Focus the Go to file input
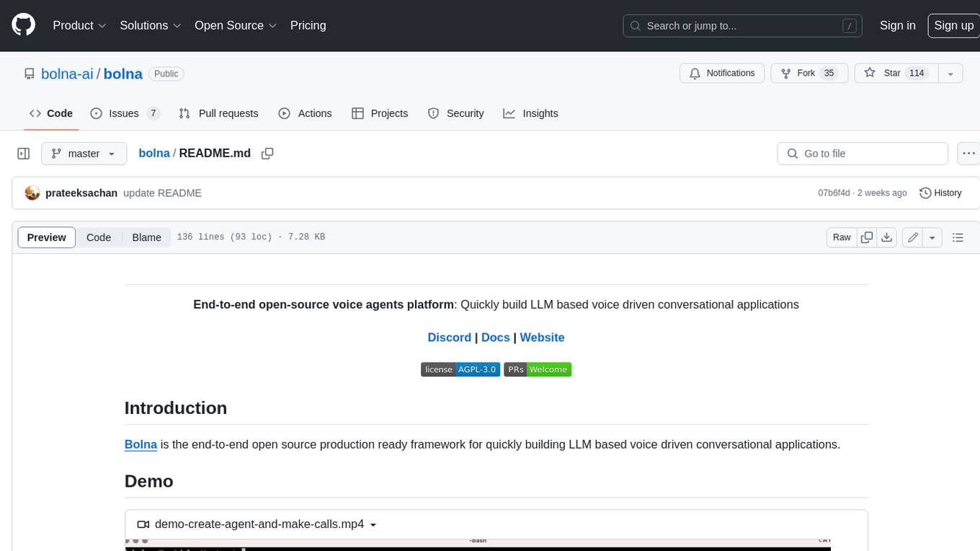This screenshot has width=980, height=551. point(863,154)
